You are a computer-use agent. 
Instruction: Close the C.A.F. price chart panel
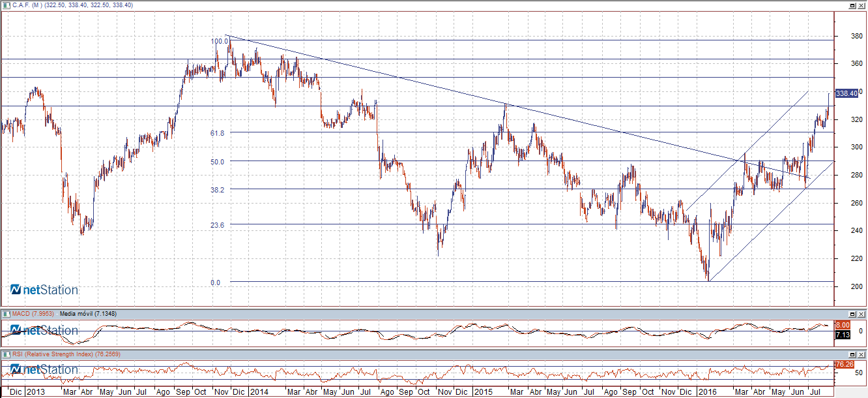[861, 5]
